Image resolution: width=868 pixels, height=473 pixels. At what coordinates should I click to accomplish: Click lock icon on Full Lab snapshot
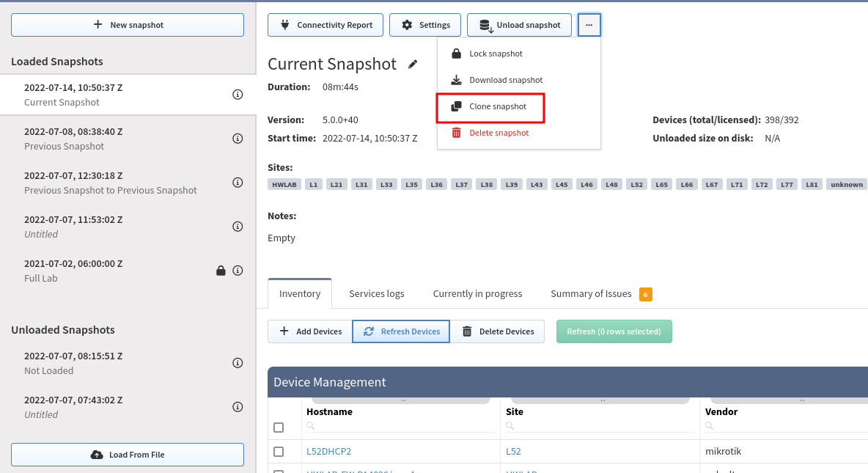tap(221, 271)
